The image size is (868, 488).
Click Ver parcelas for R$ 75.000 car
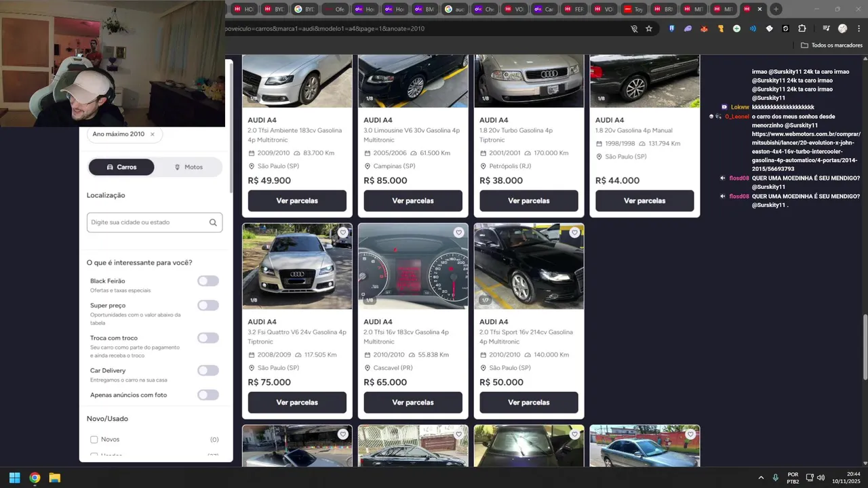coord(297,403)
